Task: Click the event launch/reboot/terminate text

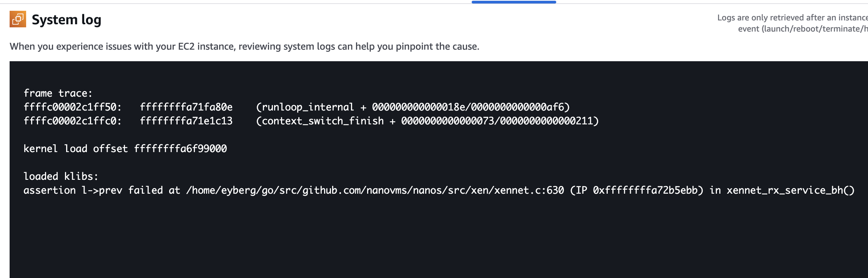Action: [x=803, y=29]
